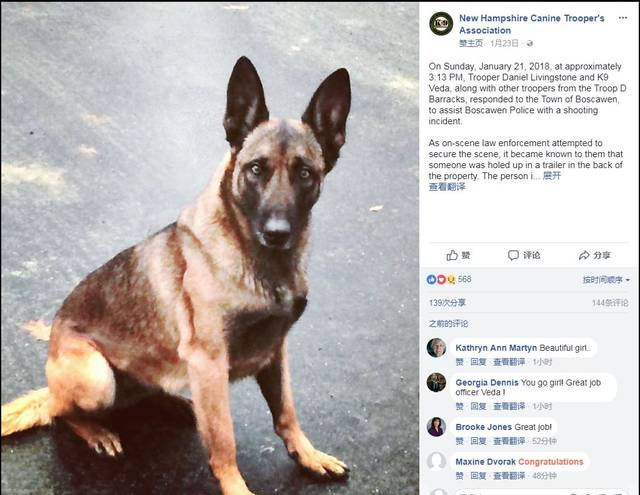
Task: Expand the truncated post text
Action: tap(552, 176)
